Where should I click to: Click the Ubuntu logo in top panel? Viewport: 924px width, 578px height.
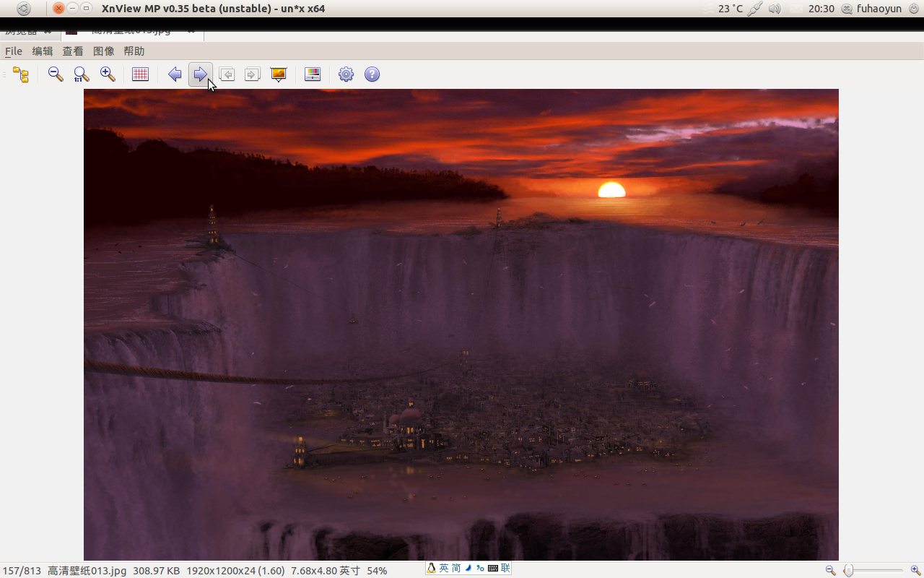(x=24, y=9)
